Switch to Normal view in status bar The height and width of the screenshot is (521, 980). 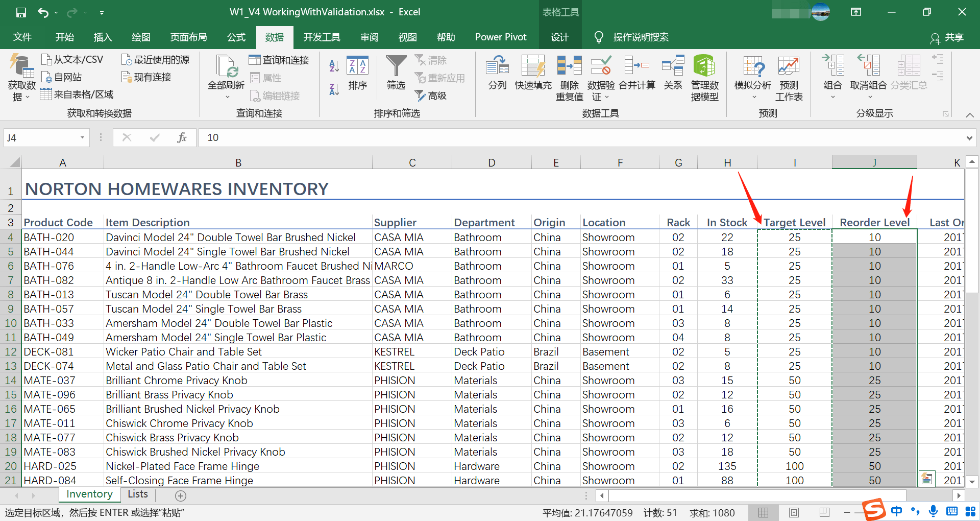pyautogui.click(x=764, y=512)
